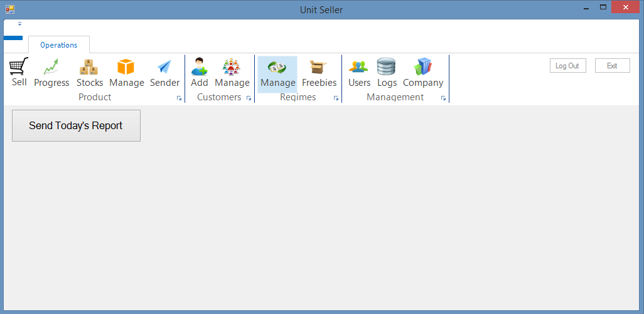Open the Progress chart icon

click(51, 73)
